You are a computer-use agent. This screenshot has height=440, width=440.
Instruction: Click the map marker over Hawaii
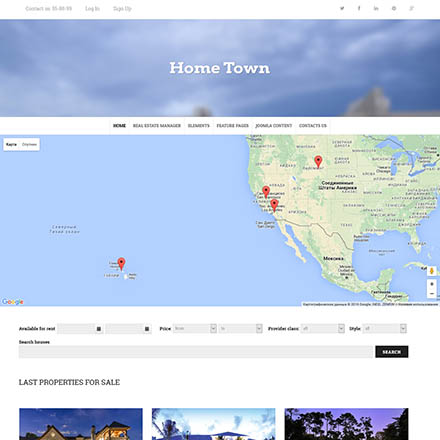(x=121, y=263)
